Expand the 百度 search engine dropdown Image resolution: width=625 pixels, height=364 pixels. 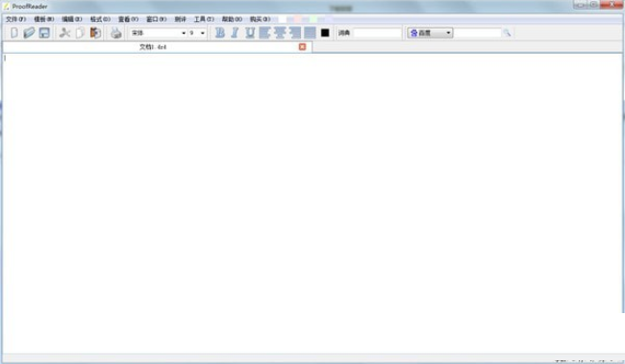[430, 33]
